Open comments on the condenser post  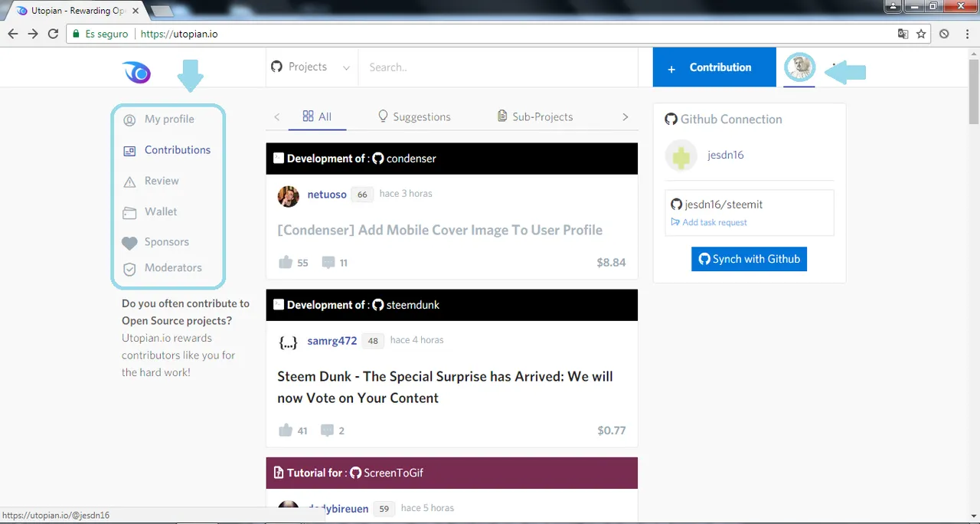328,263
